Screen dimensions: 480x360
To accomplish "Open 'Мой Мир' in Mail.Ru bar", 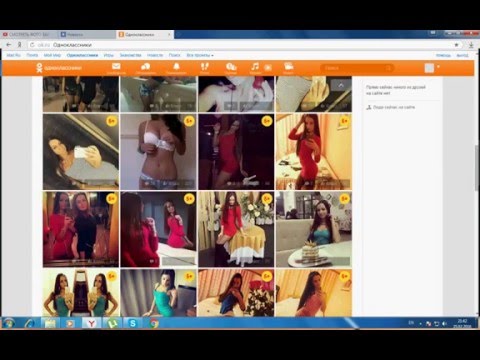I will [x=52, y=55].
